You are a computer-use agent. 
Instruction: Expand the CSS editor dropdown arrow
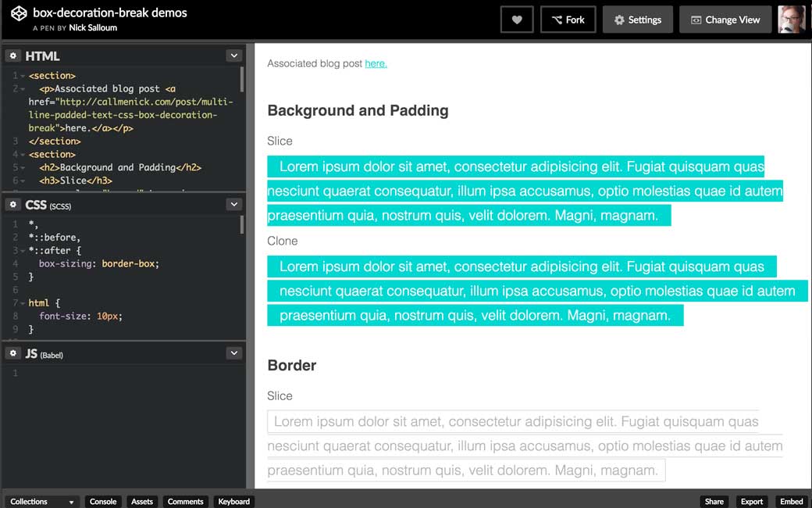coord(233,204)
